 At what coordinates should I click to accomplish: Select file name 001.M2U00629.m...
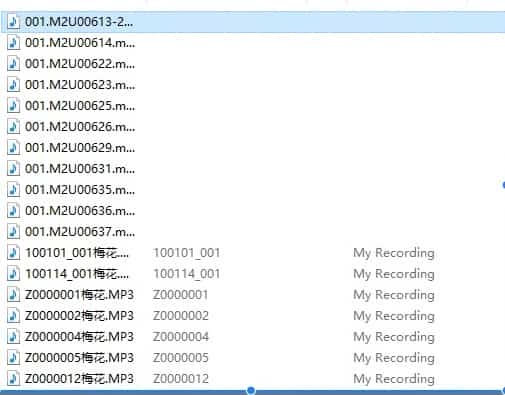(x=80, y=148)
